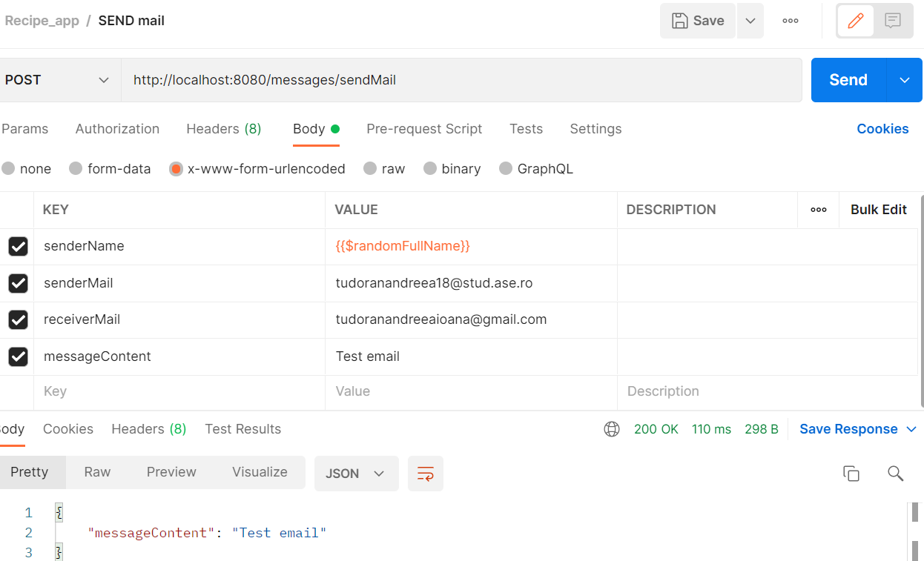This screenshot has width=924, height=561.
Task: Expand the Send button dropdown arrow
Action: click(x=905, y=80)
